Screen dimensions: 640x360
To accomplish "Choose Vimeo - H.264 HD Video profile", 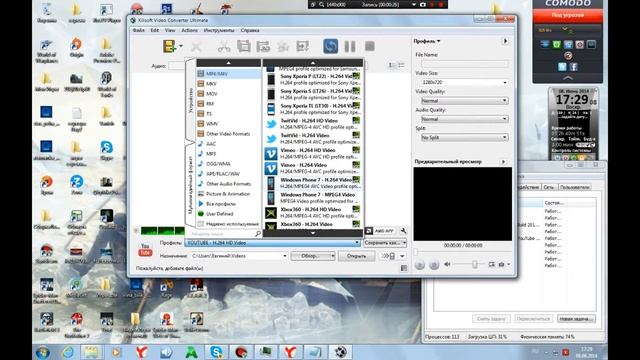I will pyautogui.click(x=313, y=153).
